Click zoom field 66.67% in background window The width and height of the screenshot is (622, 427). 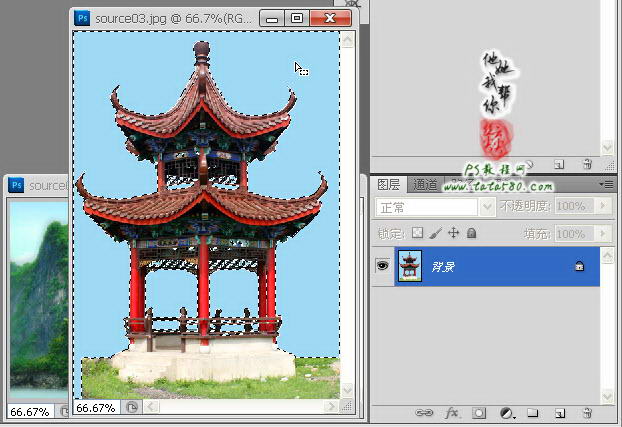(30, 412)
